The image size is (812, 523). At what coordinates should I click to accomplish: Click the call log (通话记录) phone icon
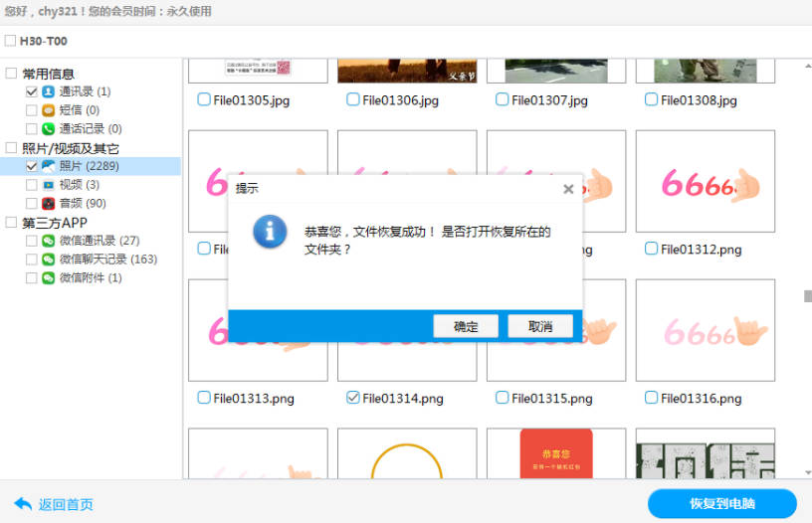tap(48, 129)
